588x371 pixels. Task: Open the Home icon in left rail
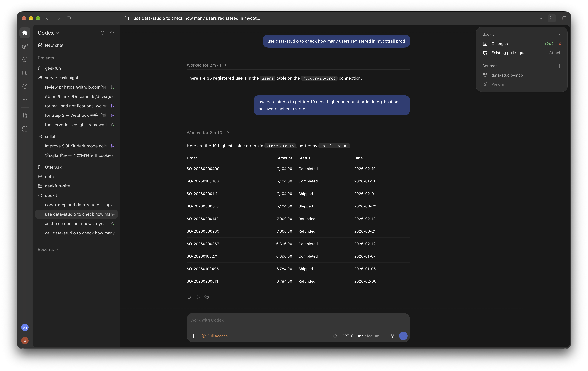click(x=25, y=33)
